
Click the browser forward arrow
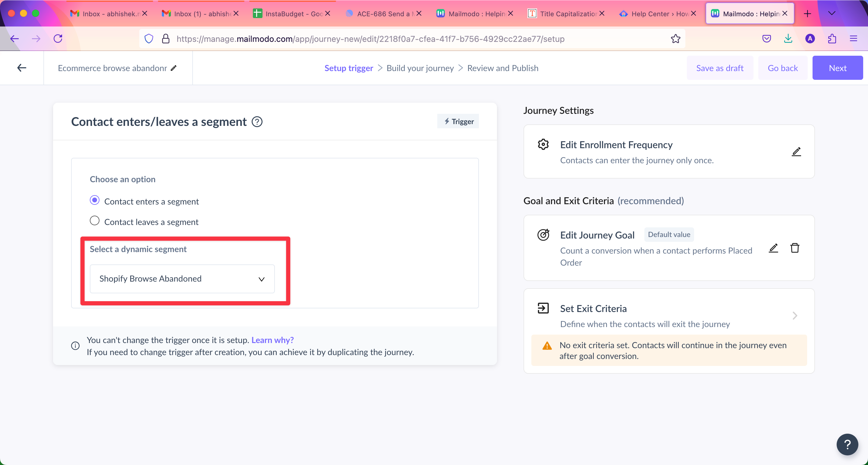click(x=36, y=39)
